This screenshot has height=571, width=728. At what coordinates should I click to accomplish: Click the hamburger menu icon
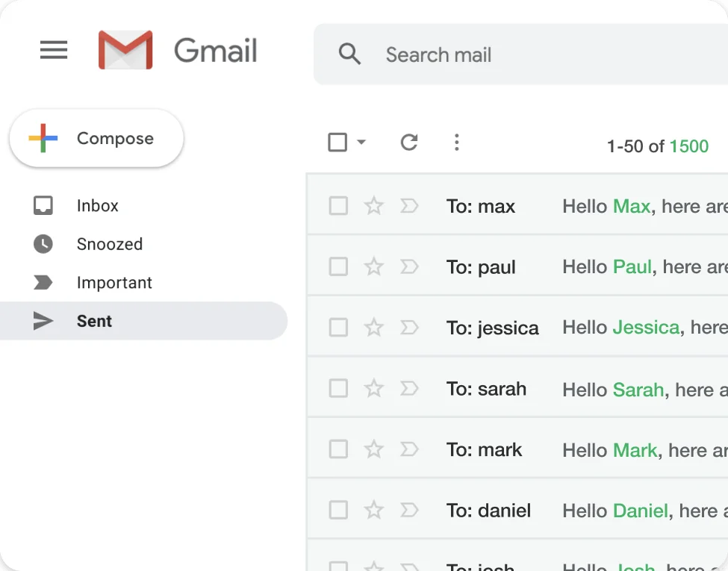click(53, 50)
